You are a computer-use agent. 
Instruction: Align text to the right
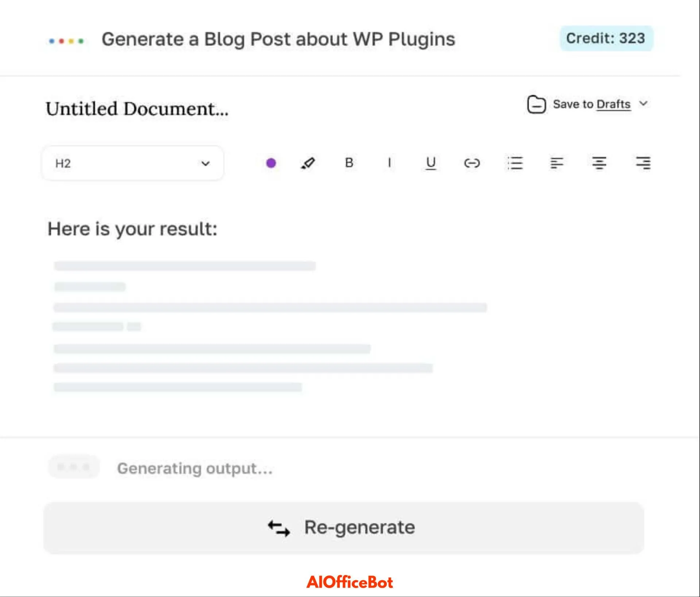pyautogui.click(x=643, y=163)
